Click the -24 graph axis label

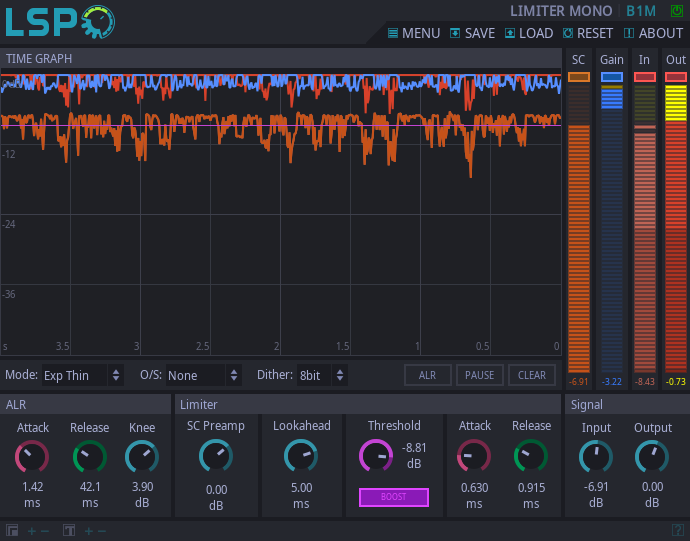click(9, 224)
